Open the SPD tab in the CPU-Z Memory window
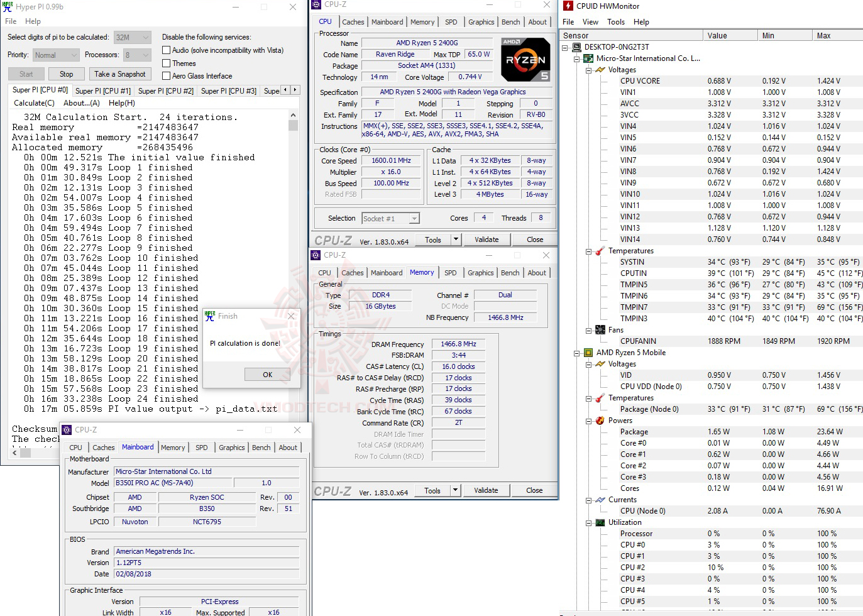This screenshot has height=616, width=863. tap(451, 273)
